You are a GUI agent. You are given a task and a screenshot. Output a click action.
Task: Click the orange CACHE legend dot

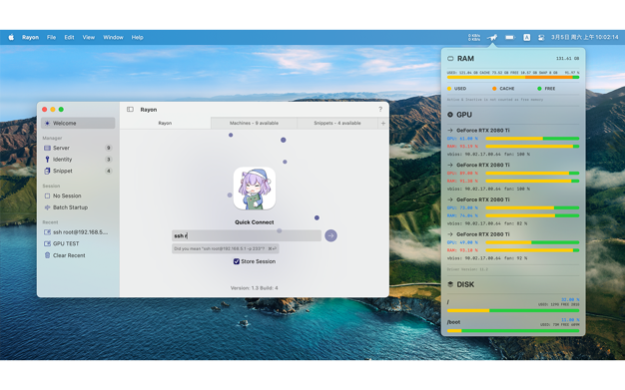494,89
